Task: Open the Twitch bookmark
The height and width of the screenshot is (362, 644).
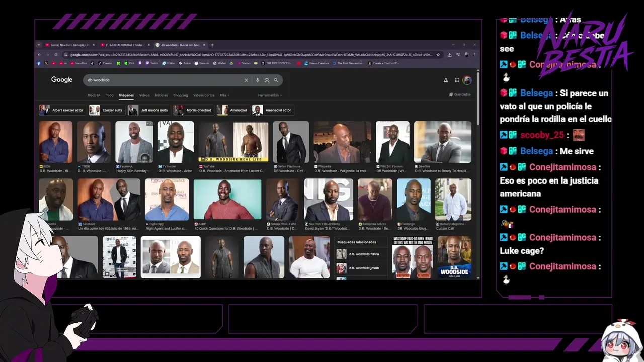Action: [x=152, y=63]
